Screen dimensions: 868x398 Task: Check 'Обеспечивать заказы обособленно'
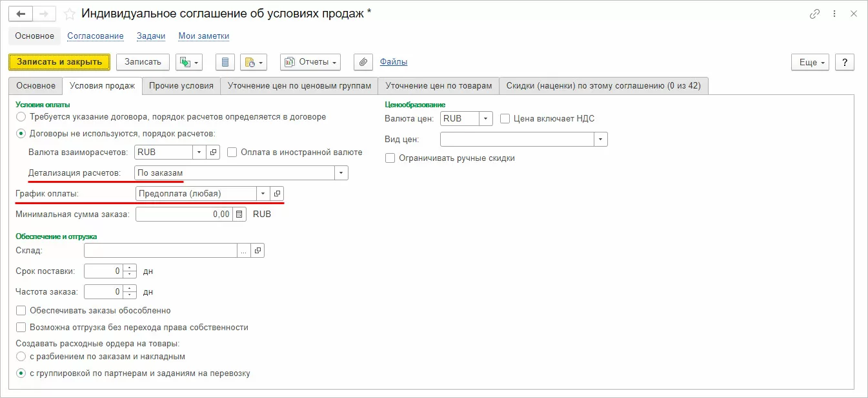[21, 311]
